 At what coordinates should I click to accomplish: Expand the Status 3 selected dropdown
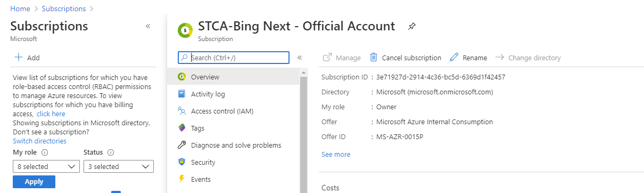[x=119, y=166]
